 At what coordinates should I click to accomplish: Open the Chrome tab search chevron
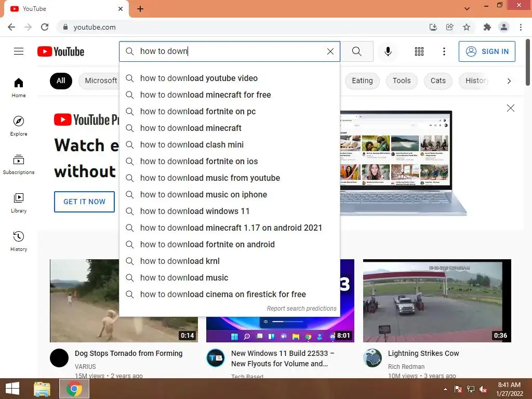point(467,9)
